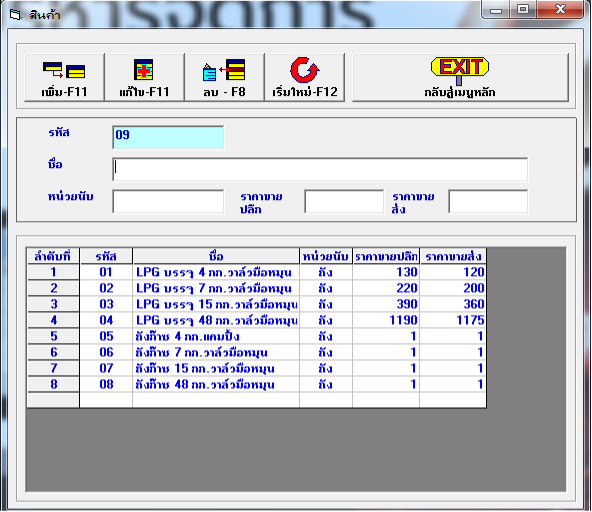
Task: Click the ชื่อ column header in grid
Action: point(216,256)
